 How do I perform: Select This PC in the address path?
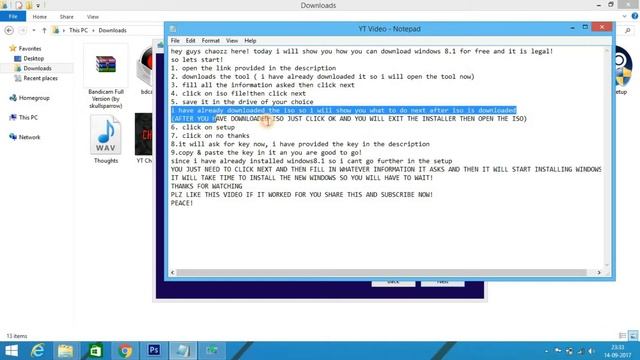coord(78,30)
